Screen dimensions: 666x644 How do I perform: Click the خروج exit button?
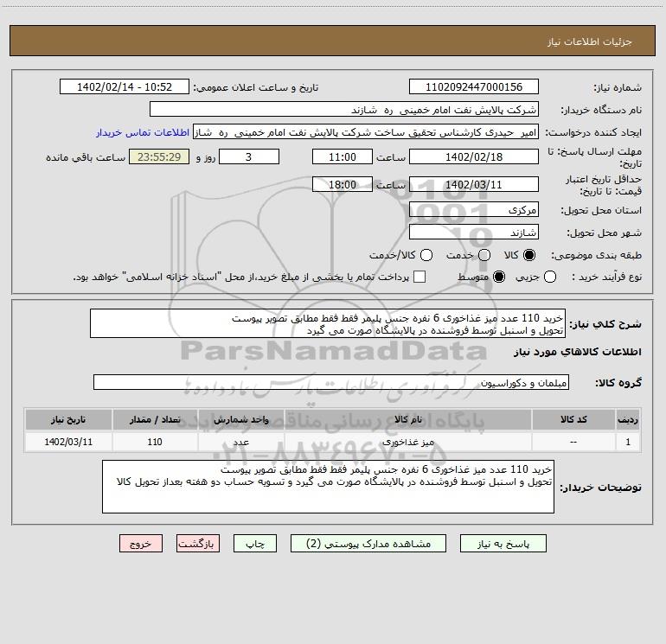(141, 544)
